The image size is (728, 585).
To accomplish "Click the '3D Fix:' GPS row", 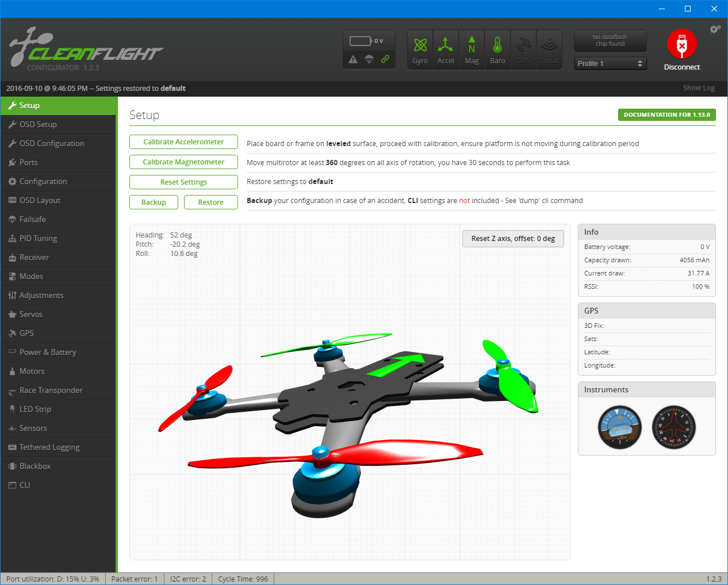I will [647, 326].
